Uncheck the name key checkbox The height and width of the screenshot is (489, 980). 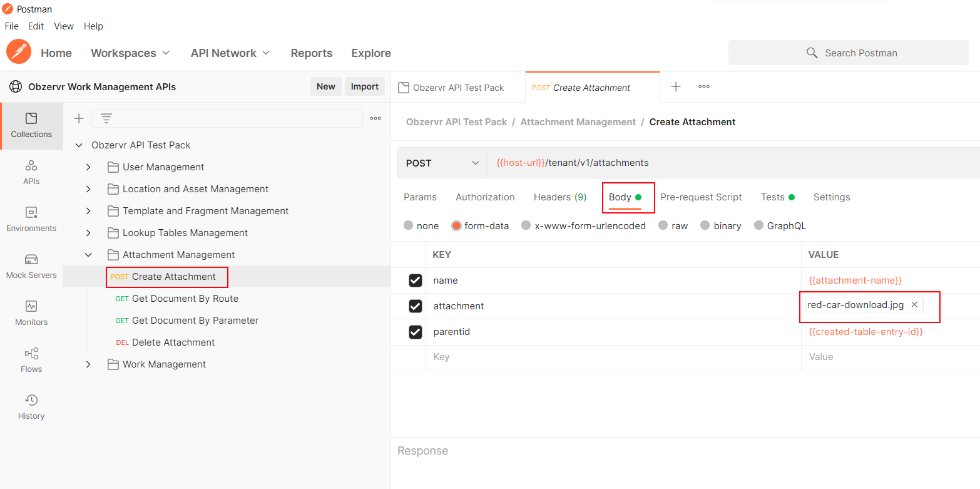tap(416, 281)
